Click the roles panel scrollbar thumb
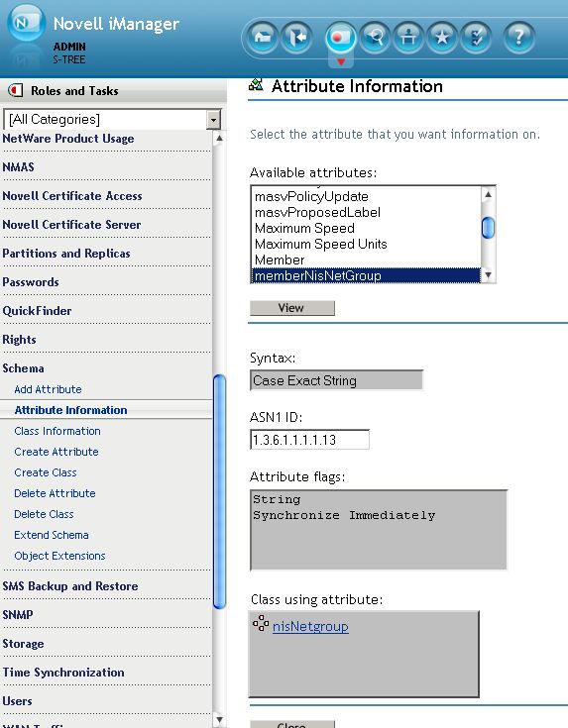 (x=219, y=491)
